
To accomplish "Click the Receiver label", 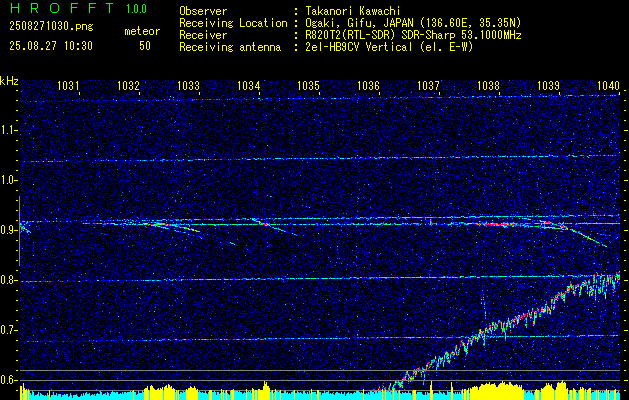I will pos(203,35).
